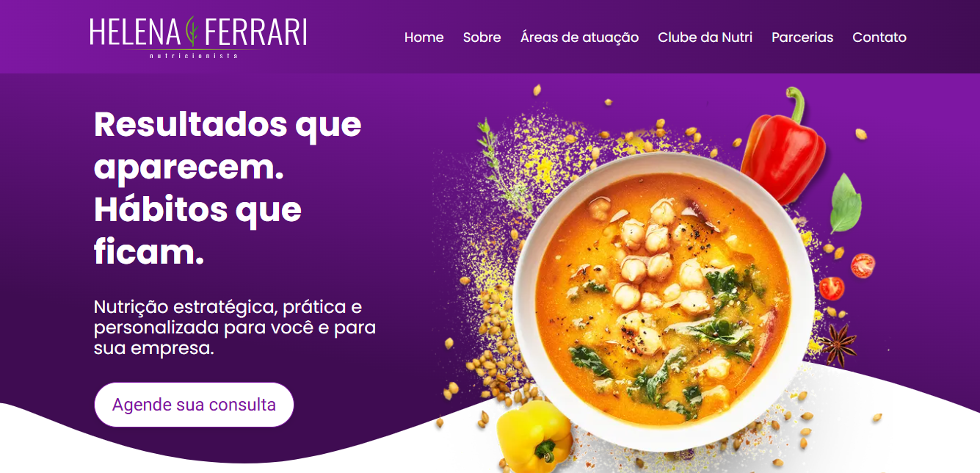Screen dimensions: 980x473
Task: Click the 'nutricionista' tagline under the logo
Action: point(194,56)
